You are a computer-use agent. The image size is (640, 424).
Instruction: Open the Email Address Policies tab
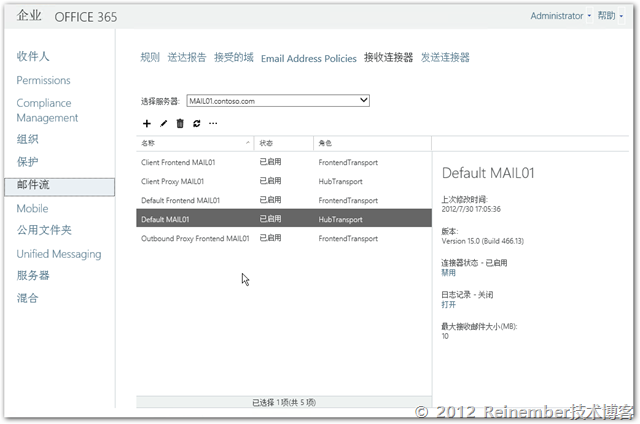point(309,59)
